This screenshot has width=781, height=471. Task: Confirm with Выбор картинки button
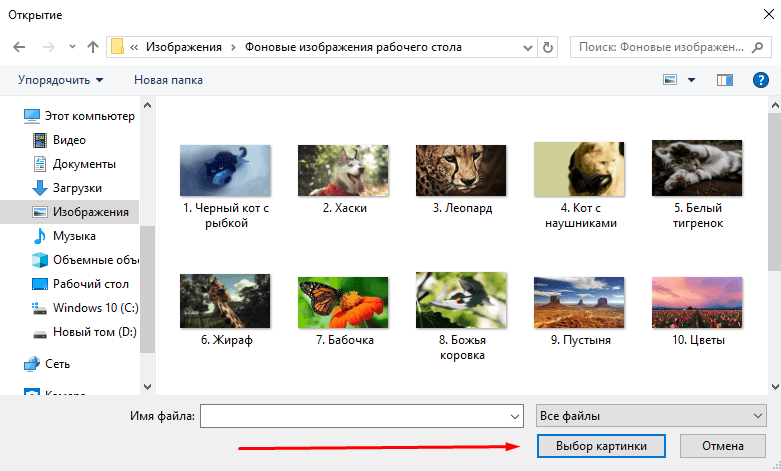[601, 446]
